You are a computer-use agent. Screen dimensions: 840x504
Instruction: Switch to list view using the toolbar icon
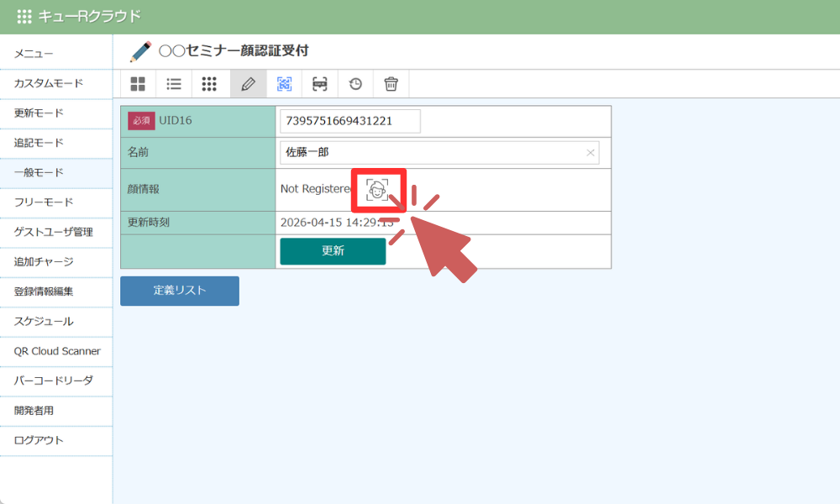point(174,84)
